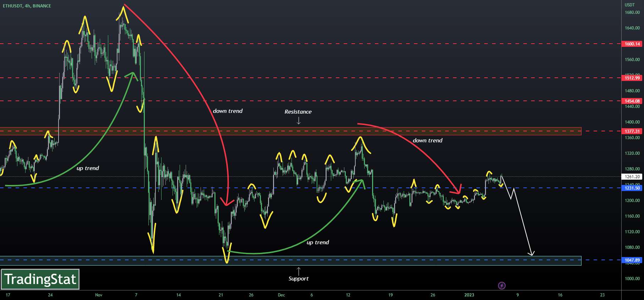The image size is (644, 300).
Task: Click the Resistance text annotation
Action: 298,112
